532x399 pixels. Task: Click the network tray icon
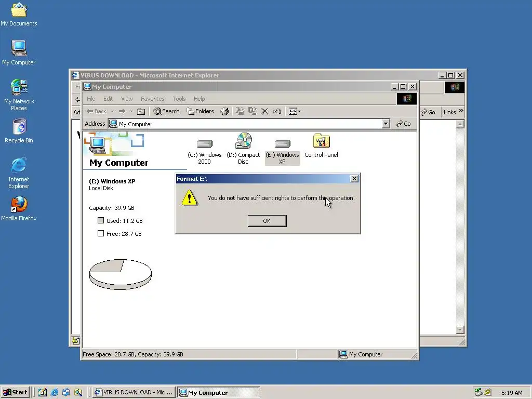478,392
